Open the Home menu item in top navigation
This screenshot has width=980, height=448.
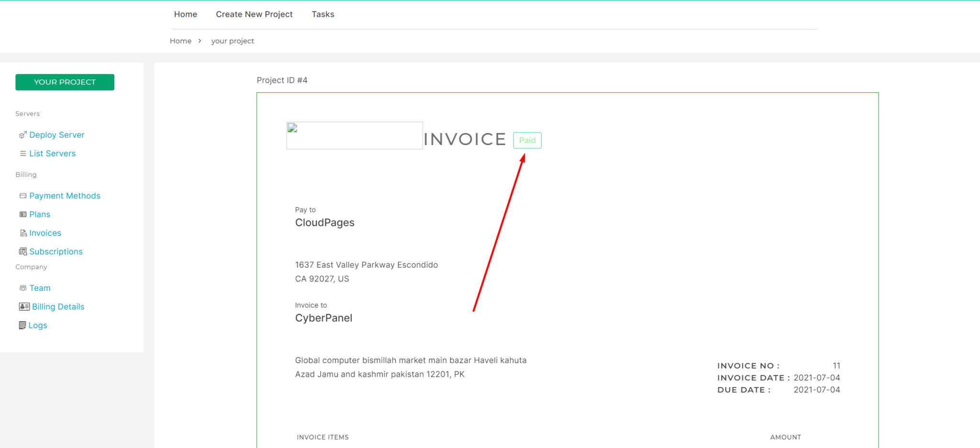pos(185,14)
